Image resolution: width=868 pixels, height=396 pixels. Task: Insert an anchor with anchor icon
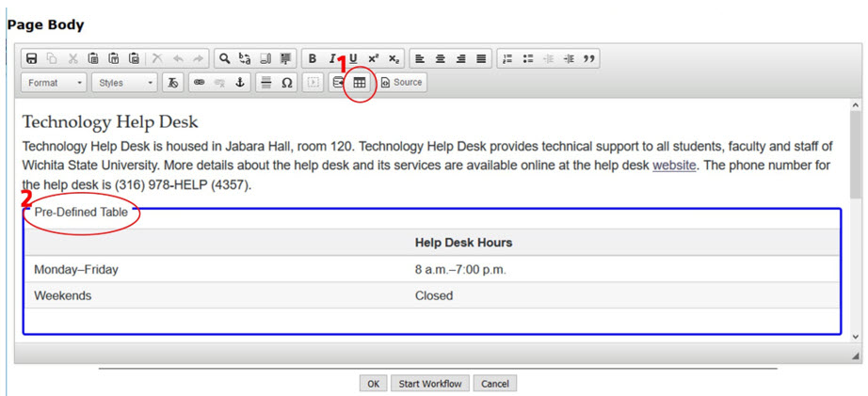[240, 83]
